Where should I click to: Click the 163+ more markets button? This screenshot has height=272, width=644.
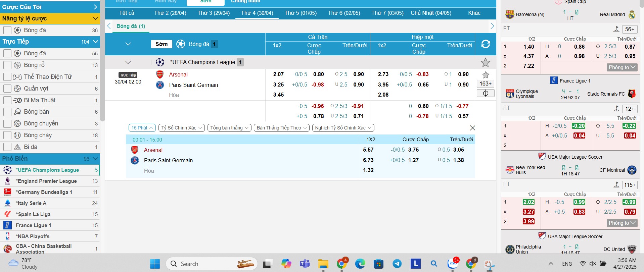[x=486, y=84]
